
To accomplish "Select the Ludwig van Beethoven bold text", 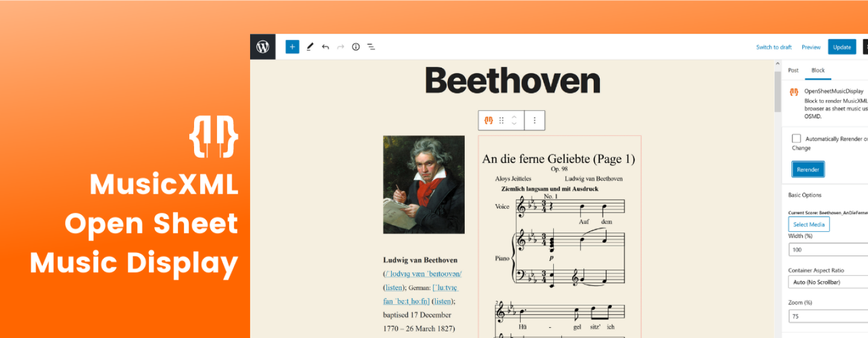I will pos(420,260).
